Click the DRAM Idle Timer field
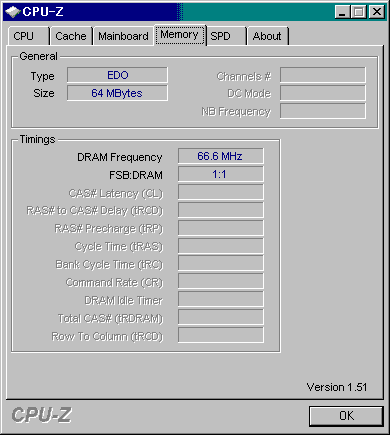This screenshot has width=390, height=435. coord(221,300)
